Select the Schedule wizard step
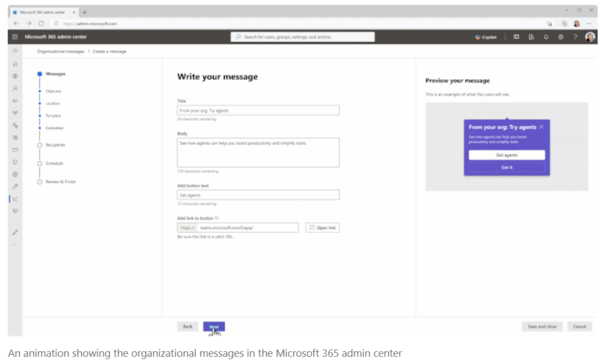Screen dimensions: 601x364 pos(50,164)
